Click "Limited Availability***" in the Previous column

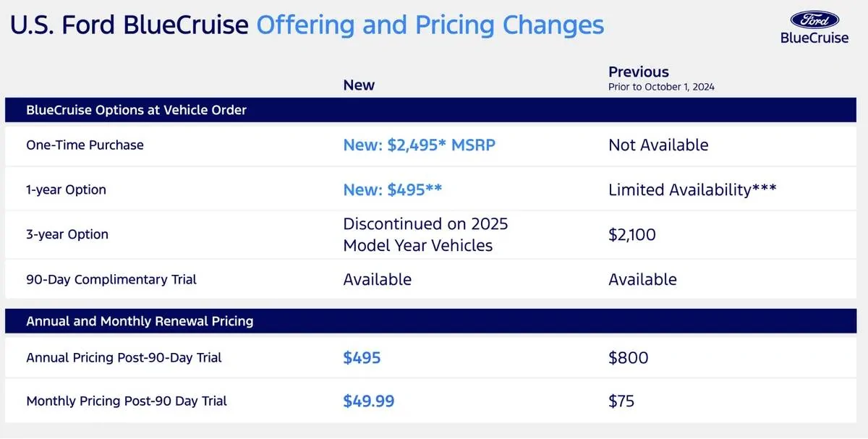[692, 189]
